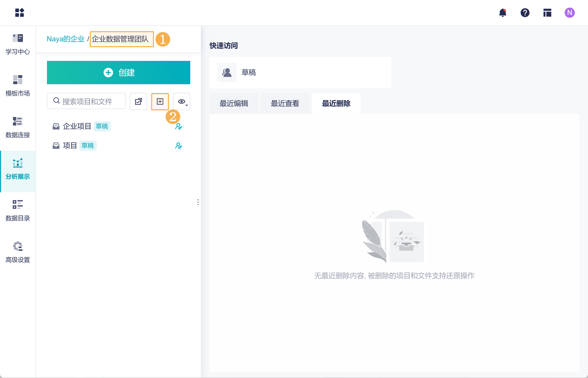This screenshot has width=588, height=378.
Task: Click the Naya的企业 breadcrumb link
Action: [65, 39]
